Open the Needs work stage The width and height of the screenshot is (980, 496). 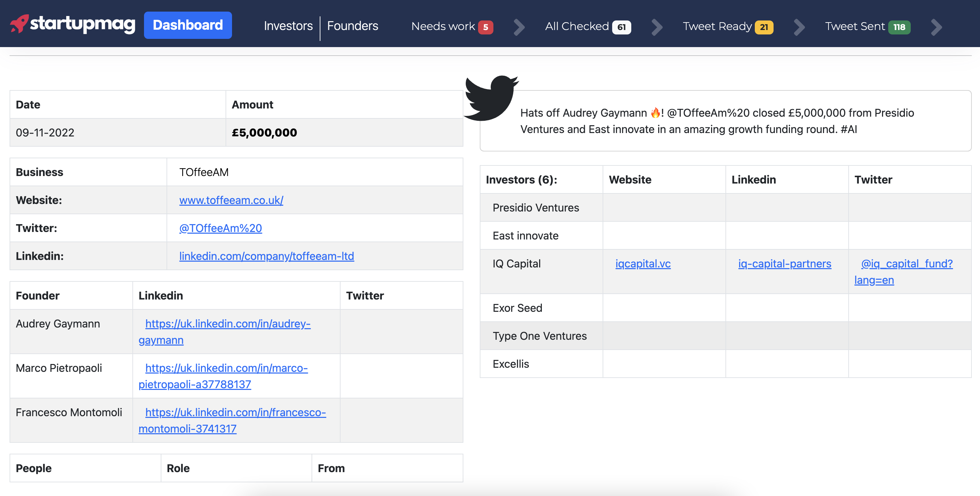coord(452,27)
